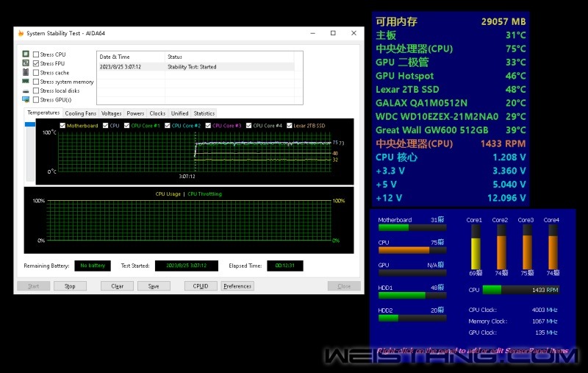
Task: Click the Stress cache icon
Action: (x=26, y=73)
